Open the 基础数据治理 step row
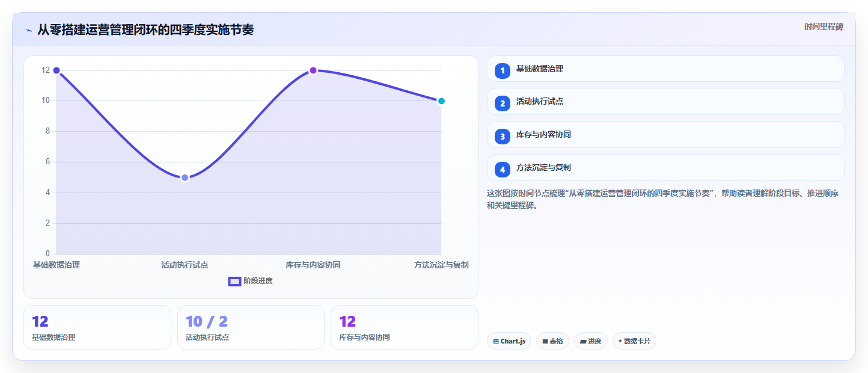868x373 pixels. 665,69
